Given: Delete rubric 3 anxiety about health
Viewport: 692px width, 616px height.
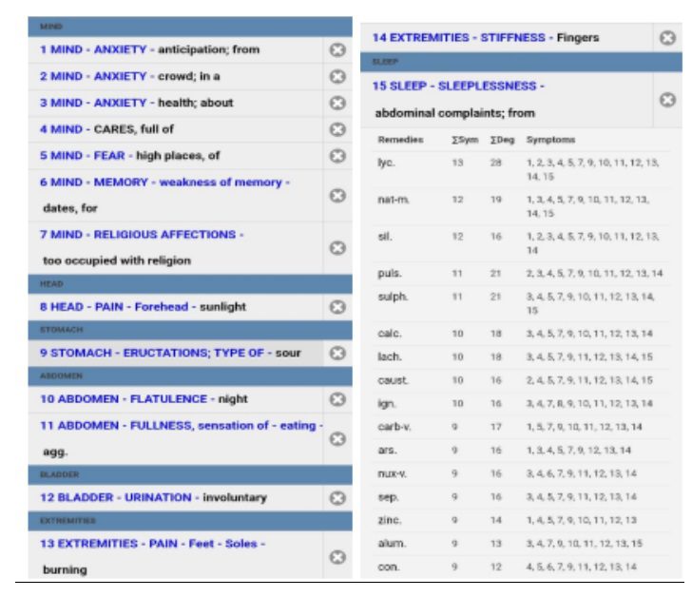Looking at the screenshot, I should pyautogui.click(x=336, y=103).
